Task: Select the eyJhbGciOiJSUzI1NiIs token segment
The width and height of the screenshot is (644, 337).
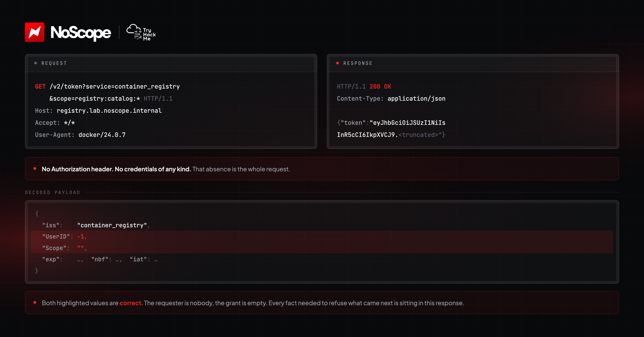Action: click(x=409, y=123)
